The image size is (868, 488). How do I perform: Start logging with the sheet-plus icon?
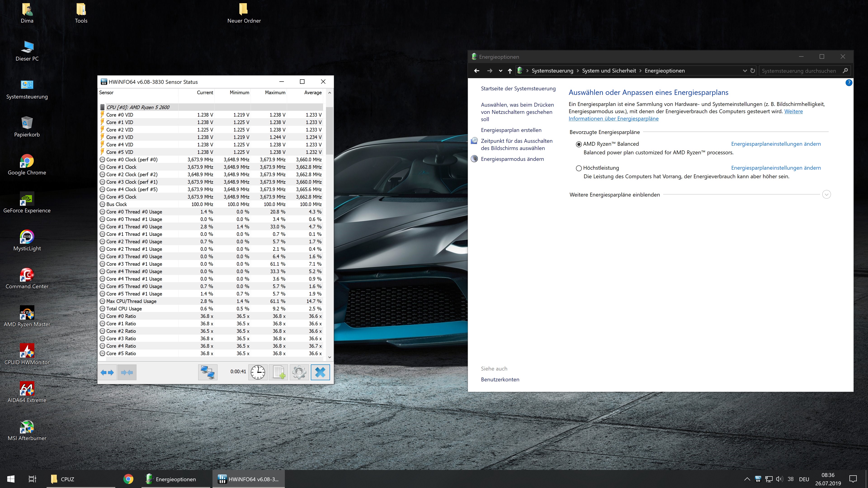279,372
